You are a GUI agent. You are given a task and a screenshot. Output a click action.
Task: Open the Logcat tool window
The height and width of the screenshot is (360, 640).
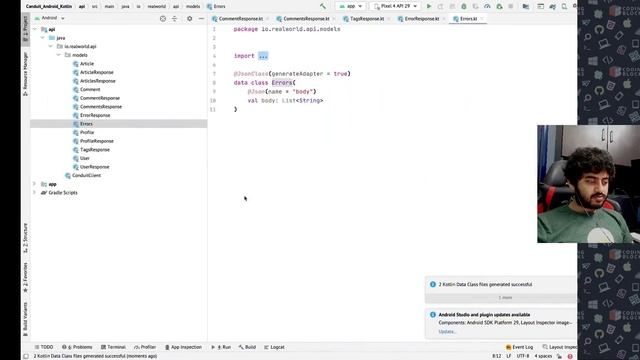(274, 347)
